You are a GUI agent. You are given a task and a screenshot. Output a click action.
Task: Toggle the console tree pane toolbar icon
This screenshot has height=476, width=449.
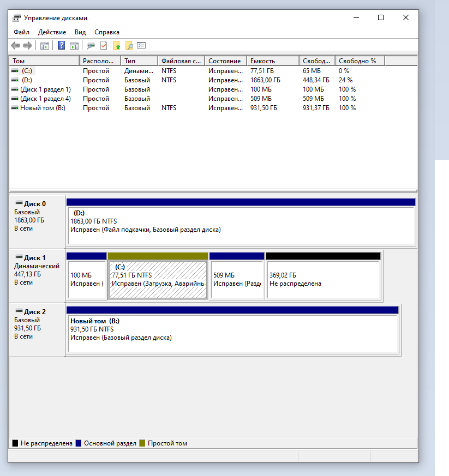[45, 46]
